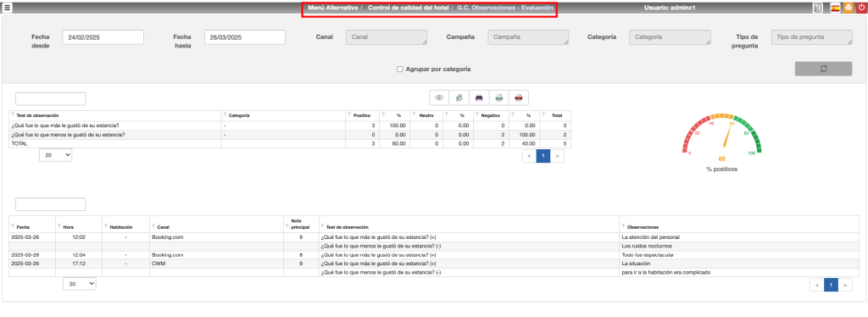
Task: Click "para ir a la habitación era complicado"
Action: click(666, 272)
